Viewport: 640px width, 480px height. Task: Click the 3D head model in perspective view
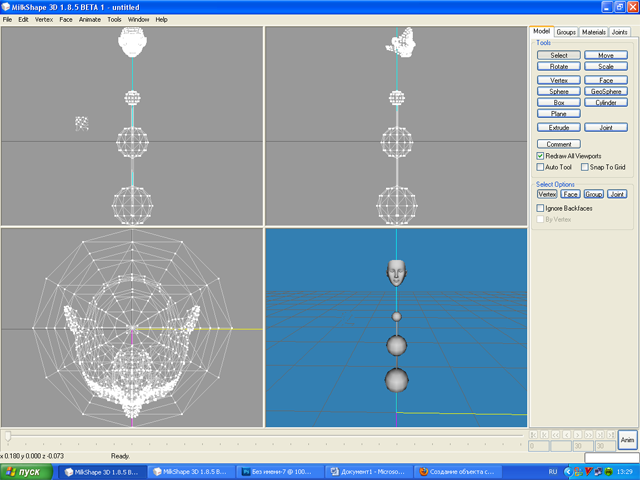[397, 271]
